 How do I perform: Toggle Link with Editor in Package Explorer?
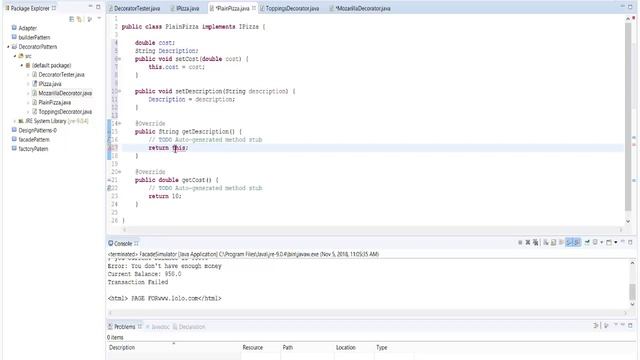tap(80, 19)
